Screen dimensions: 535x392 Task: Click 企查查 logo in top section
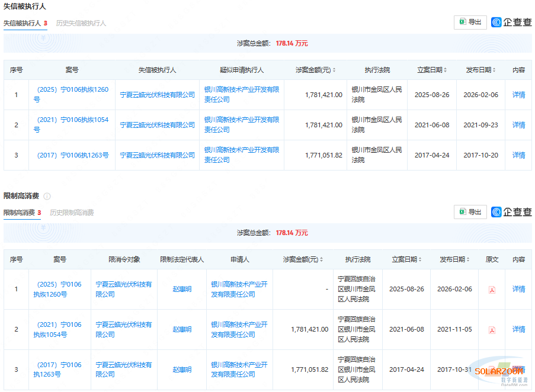pyautogui.click(x=511, y=23)
